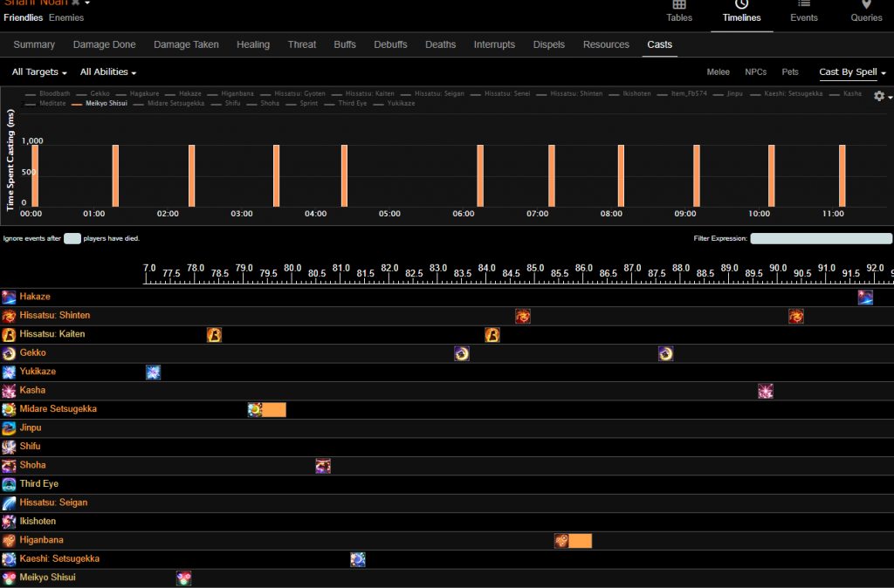Toggle Bloodbath series in chart legend
Image resolution: width=894 pixels, height=588 pixels.
pos(48,93)
